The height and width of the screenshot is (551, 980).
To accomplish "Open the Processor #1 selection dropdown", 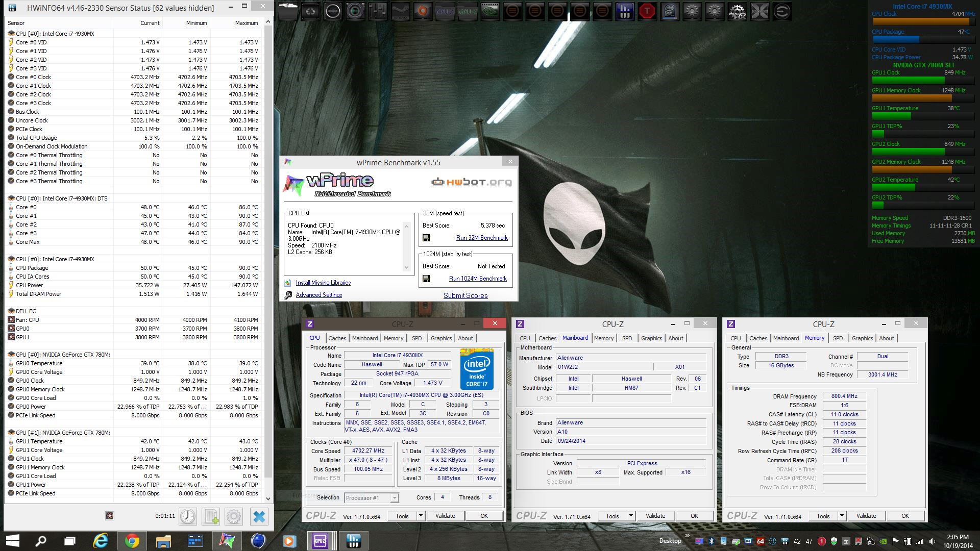I will pyautogui.click(x=372, y=498).
